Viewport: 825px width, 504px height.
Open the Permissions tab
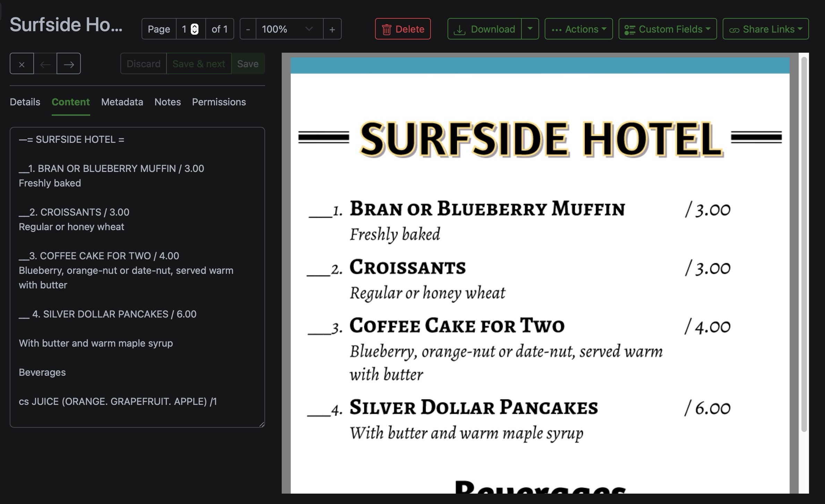coord(219,102)
